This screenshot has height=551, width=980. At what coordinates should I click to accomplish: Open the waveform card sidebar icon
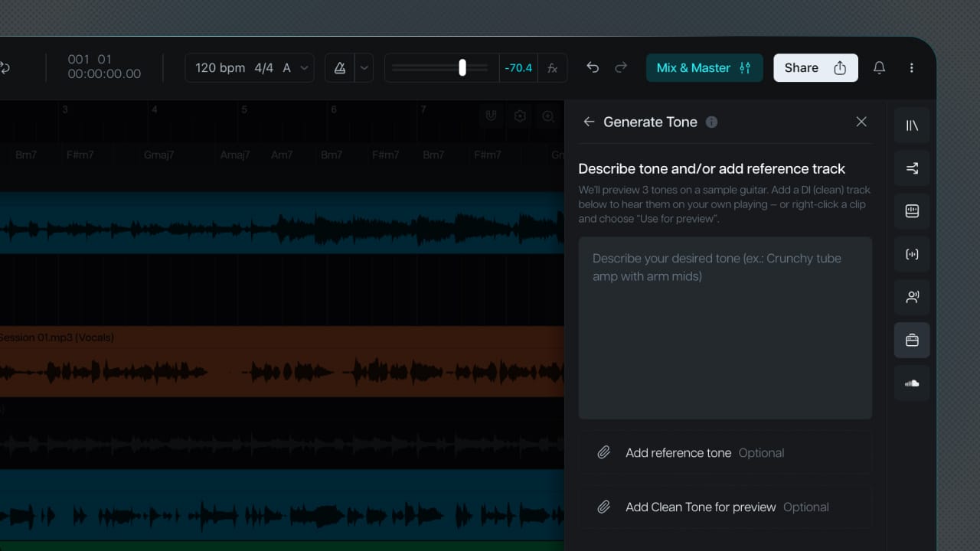pyautogui.click(x=912, y=211)
